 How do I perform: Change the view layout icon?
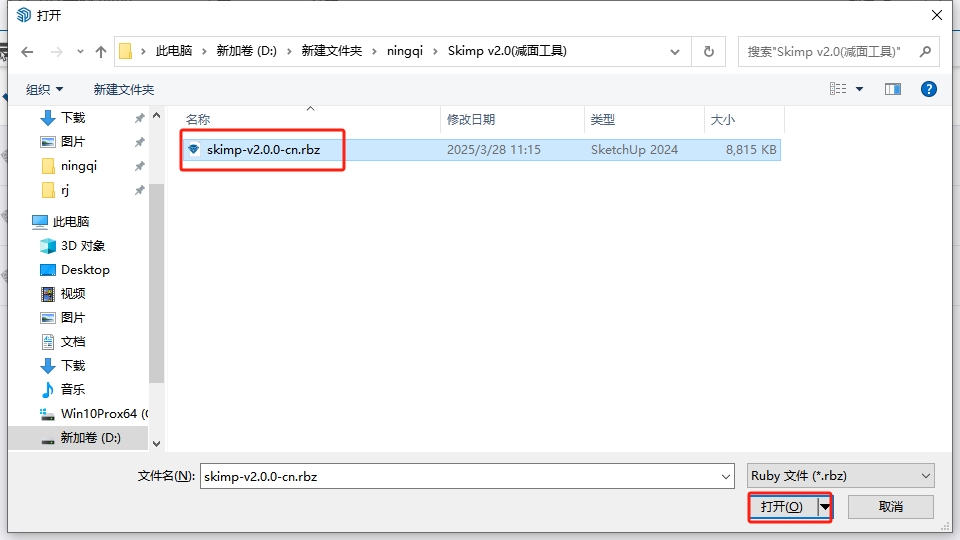pos(838,89)
